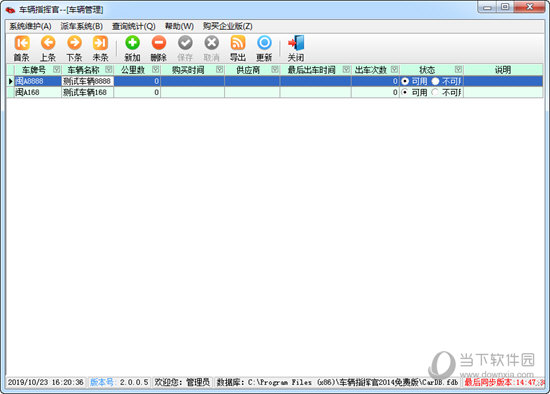Click the 闽A168 plate number cell
This screenshot has height=394, width=550.
38,92
